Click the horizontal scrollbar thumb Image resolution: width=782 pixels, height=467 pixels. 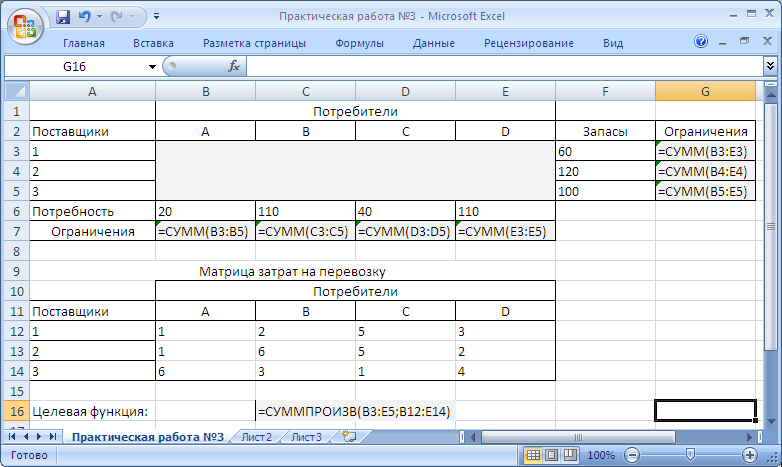tap(578, 437)
